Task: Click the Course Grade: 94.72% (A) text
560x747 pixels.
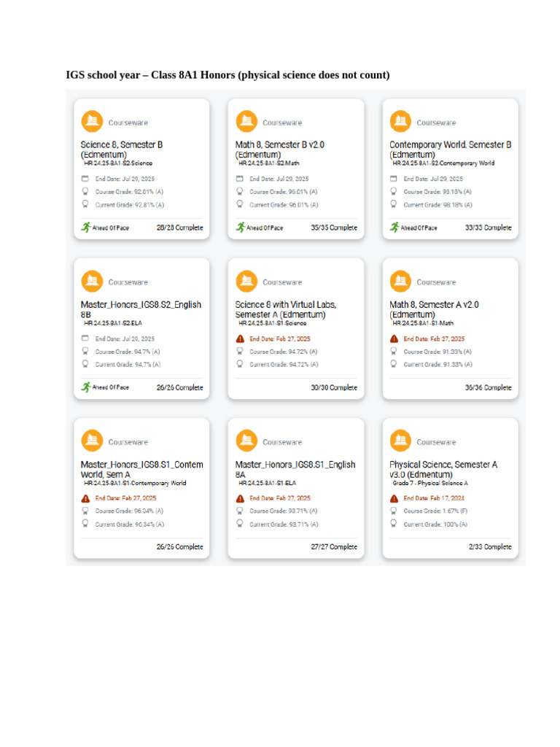Action: click(x=284, y=352)
